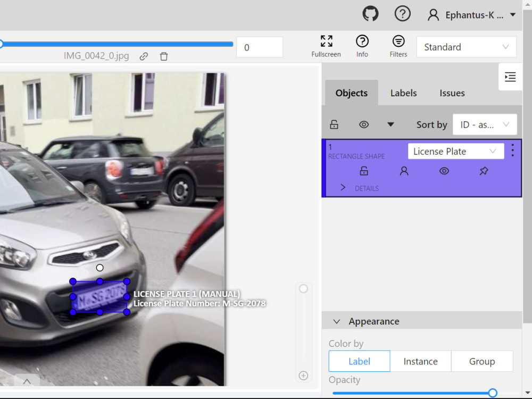The image size is (532, 399).
Task: Click the Info icon in the toolbar
Action: tap(362, 43)
